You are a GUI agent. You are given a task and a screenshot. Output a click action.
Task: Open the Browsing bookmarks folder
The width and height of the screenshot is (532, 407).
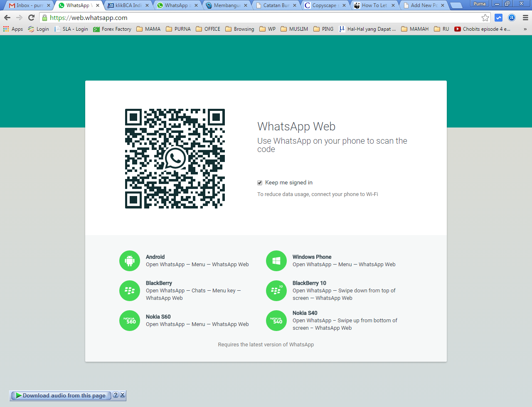[x=240, y=29]
